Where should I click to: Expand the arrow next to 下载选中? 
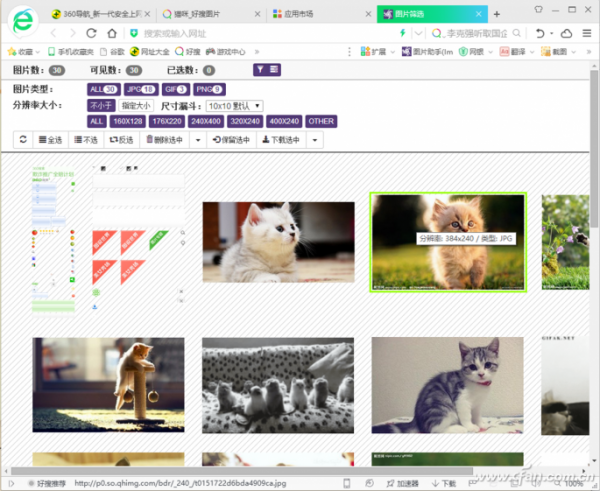316,140
